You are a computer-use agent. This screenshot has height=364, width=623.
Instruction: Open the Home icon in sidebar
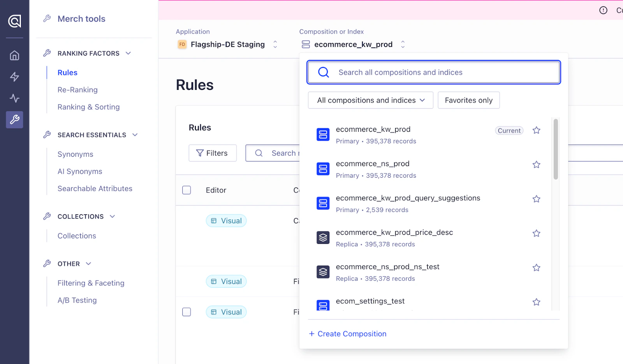tap(14, 55)
